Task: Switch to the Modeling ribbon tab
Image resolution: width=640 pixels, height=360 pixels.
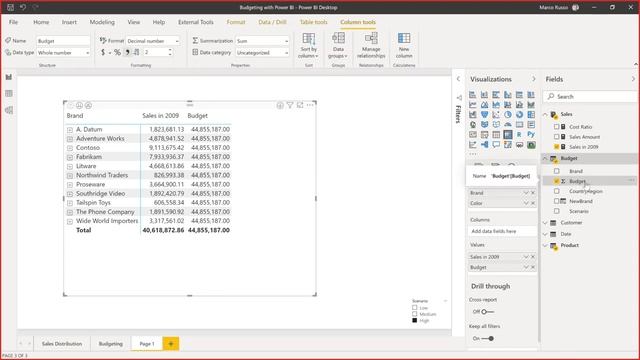Action: click(x=102, y=22)
